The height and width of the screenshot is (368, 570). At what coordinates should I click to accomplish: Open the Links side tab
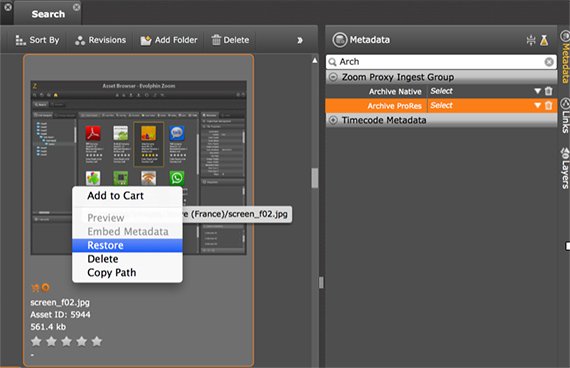pos(565,116)
